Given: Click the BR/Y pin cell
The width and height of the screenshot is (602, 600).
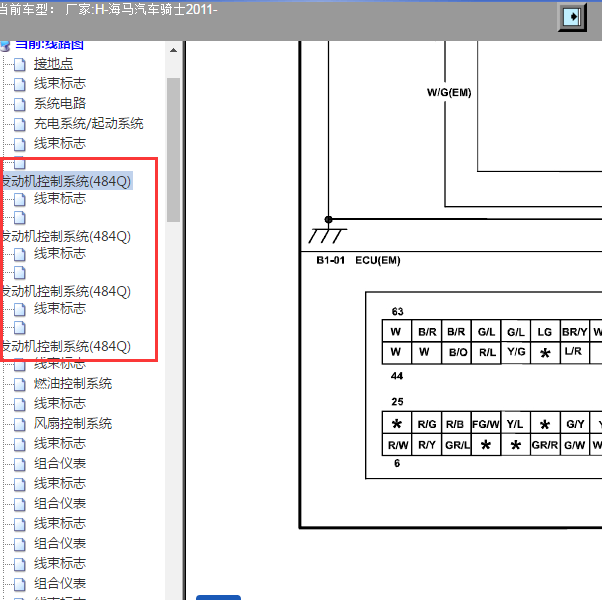Looking at the screenshot, I should 575,331.
